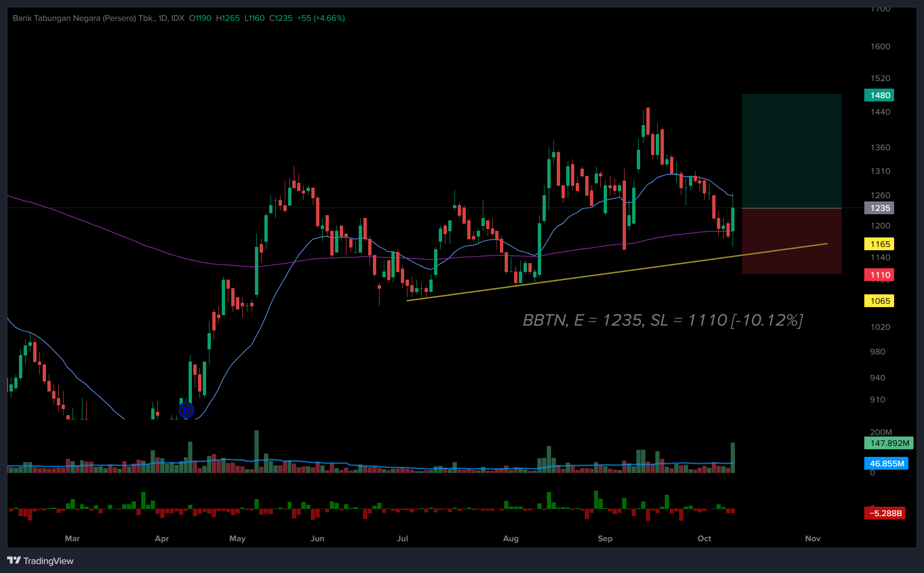
Task: Select the BBTN entry and stop-loss text annotation
Action: [662, 320]
